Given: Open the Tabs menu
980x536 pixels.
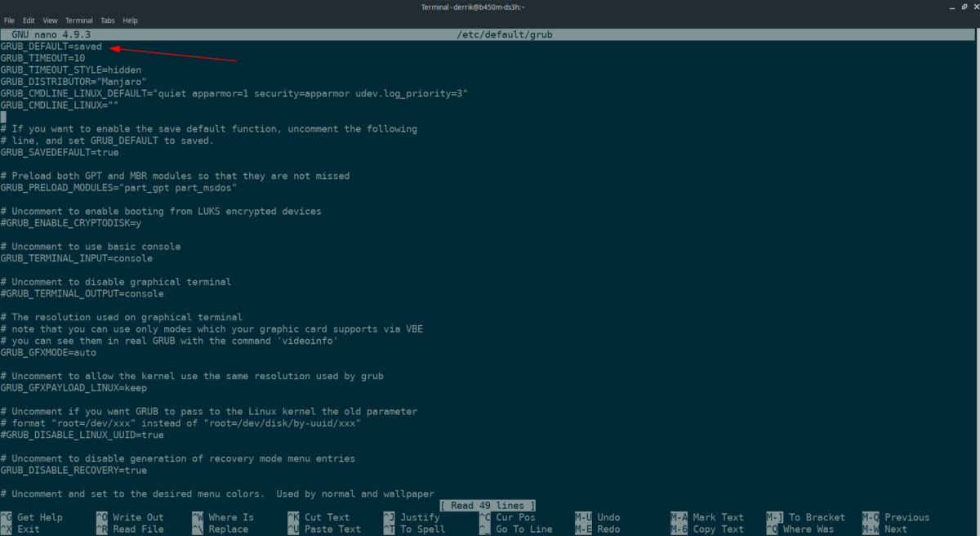Looking at the screenshot, I should pos(108,20).
